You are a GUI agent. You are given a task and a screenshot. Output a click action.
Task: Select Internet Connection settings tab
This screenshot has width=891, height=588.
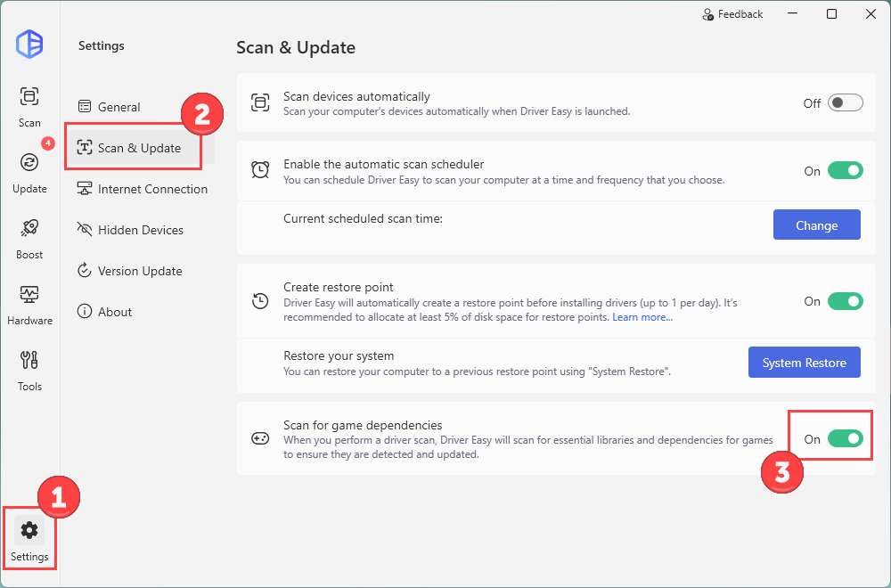point(151,189)
